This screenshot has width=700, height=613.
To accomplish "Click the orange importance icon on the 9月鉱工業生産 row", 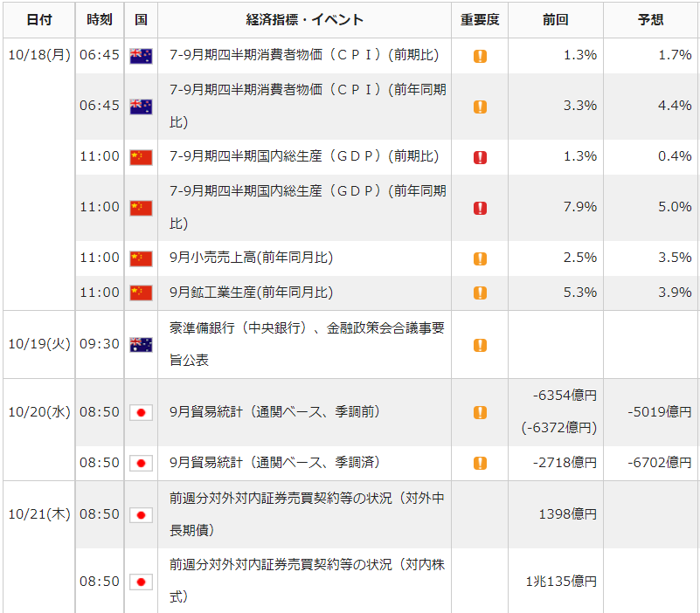I will click(x=478, y=294).
